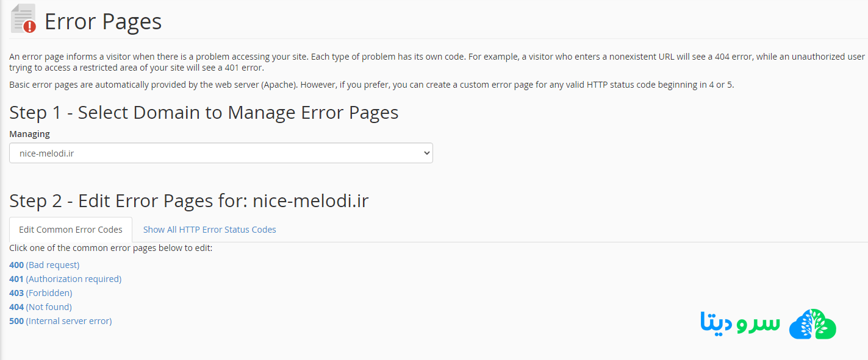Edit the 400 (Bad request) error page
The width and height of the screenshot is (868, 360).
(45, 265)
